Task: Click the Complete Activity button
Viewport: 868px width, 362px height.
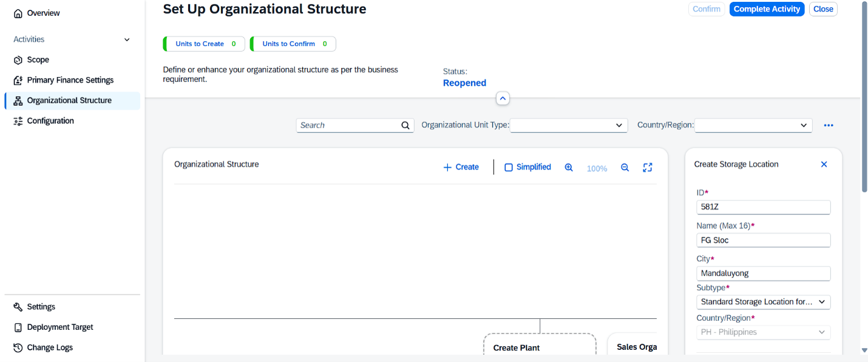Action: 767,9
